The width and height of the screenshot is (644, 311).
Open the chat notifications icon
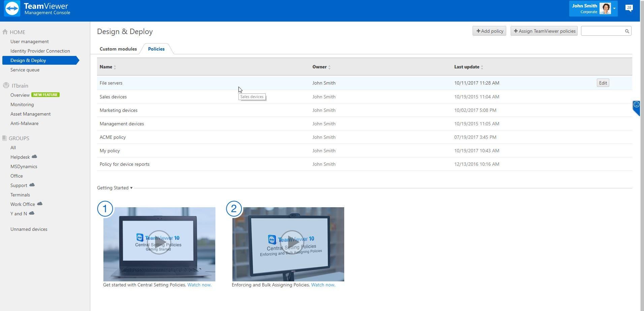[x=629, y=8]
